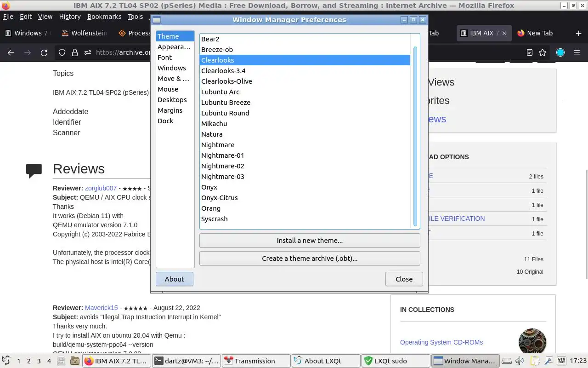The width and height of the screenshot is (588, 368).
Task: Click the theme list vertical scrollbar
Action: pos(416,136)
